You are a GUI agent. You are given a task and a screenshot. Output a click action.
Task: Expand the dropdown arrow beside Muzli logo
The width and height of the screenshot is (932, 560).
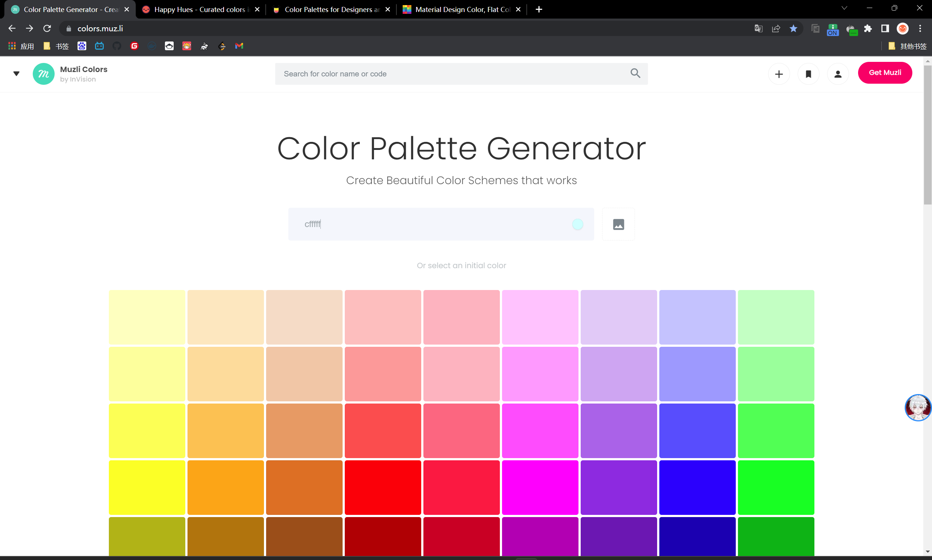pos(16,74)
